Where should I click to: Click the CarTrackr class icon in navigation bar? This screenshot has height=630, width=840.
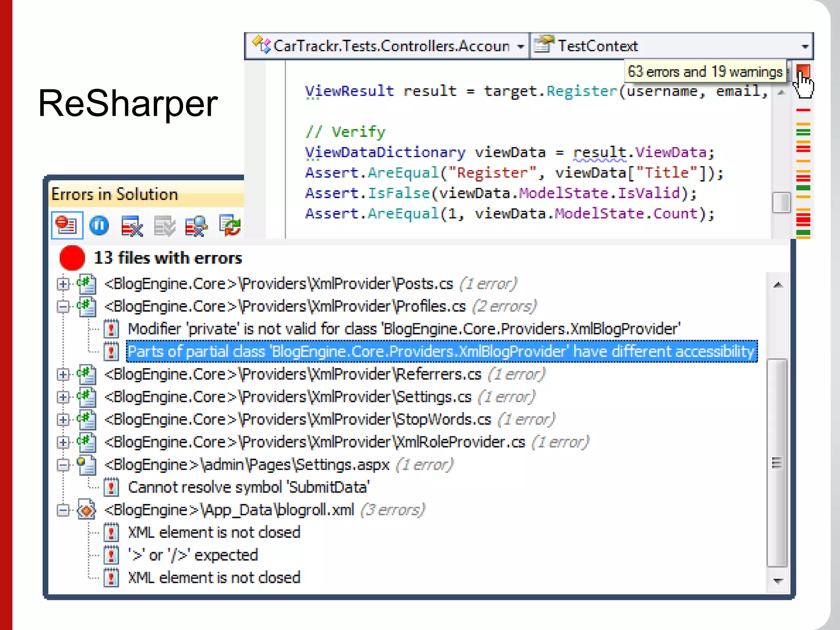click(261, 45)
